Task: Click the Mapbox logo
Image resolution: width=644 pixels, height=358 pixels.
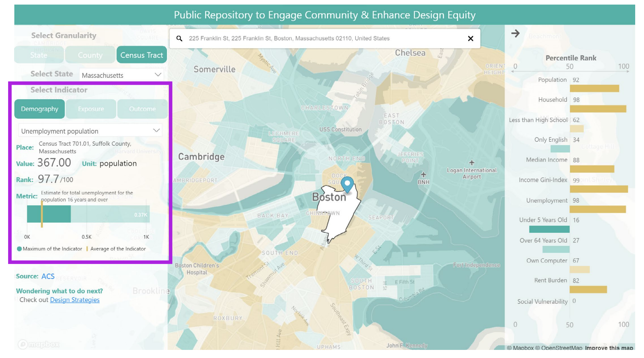Action: [39, 344]
